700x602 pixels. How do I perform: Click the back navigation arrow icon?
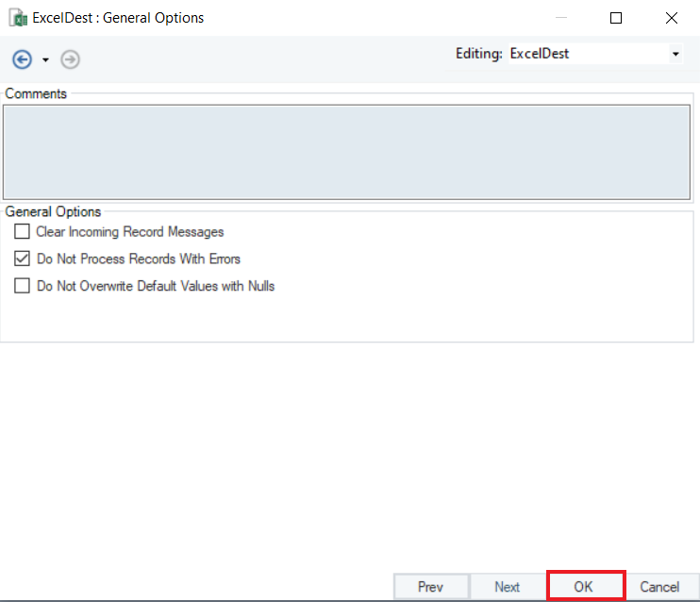[x=22, y=59]
